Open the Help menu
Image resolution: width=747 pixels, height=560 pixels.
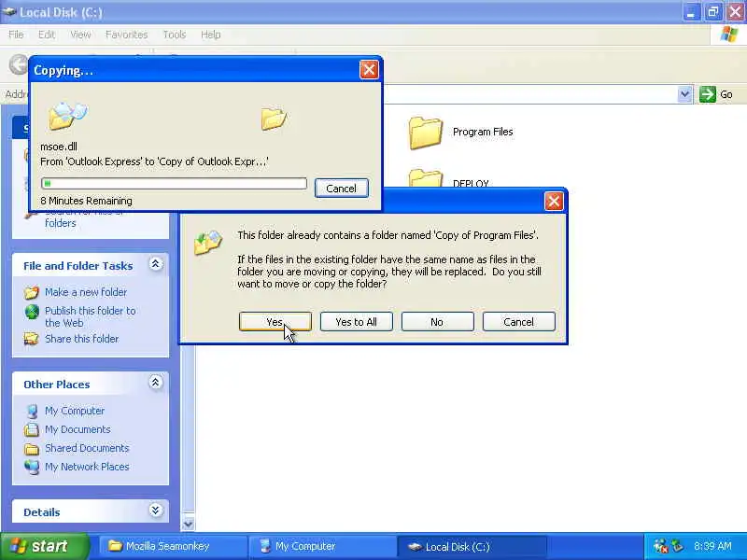coord(211,35)
